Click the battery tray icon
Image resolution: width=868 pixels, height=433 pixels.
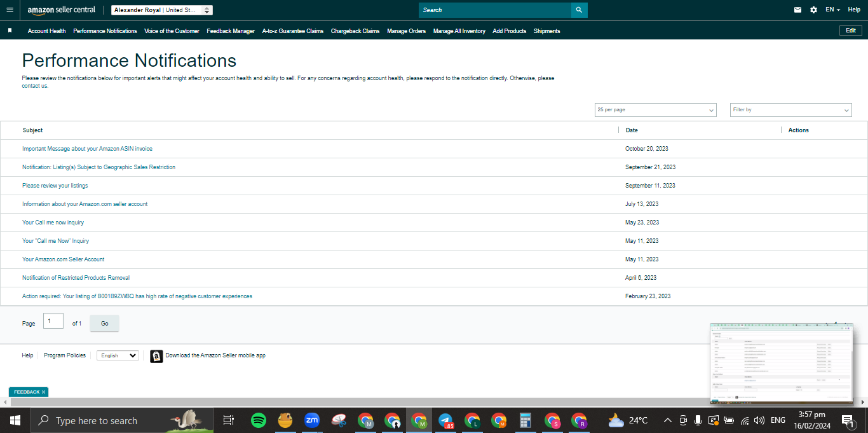pos(728,420)
